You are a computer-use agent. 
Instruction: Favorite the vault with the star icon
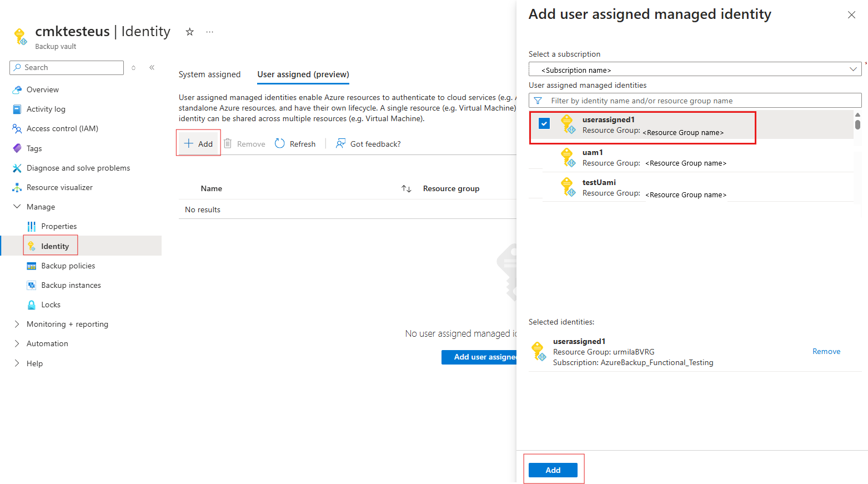click(189, 32)
